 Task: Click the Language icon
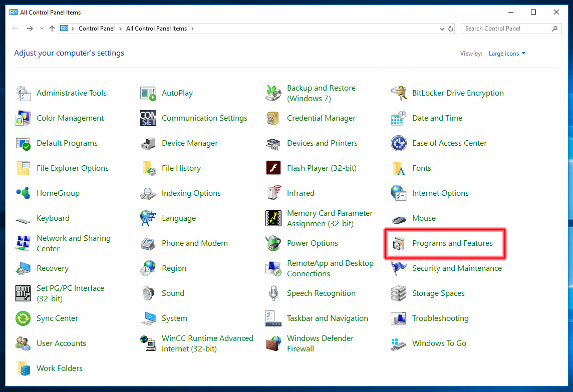148,218
